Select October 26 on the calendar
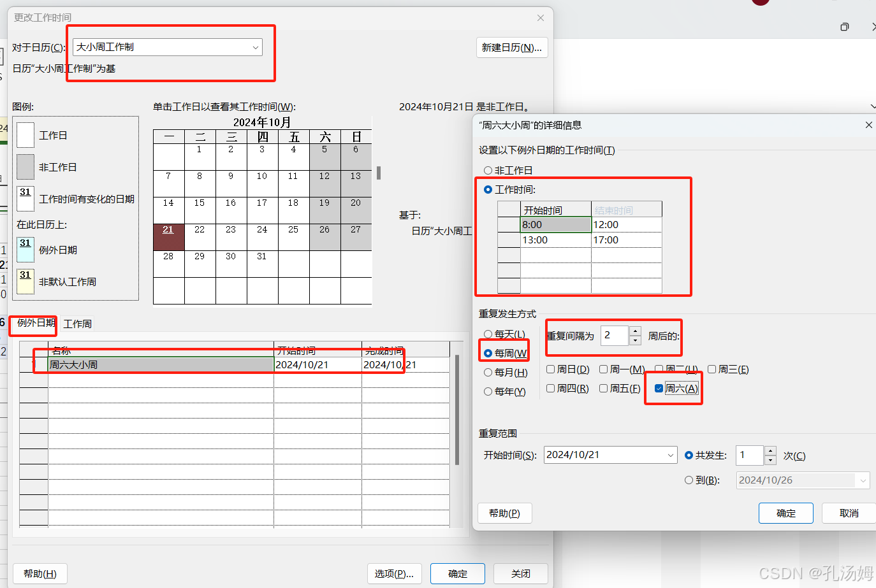This screenshot has width=876, height=588. coord(325,236)
